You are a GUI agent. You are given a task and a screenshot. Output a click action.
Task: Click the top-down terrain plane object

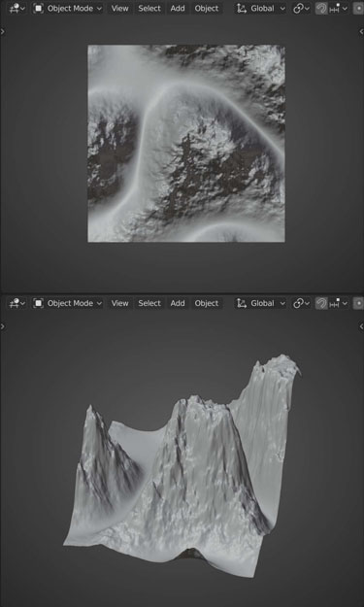186,144
